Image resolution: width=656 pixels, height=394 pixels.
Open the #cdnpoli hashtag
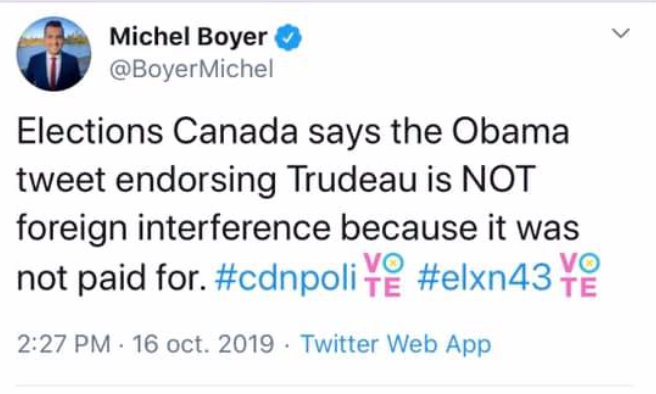tap(286, 277)
